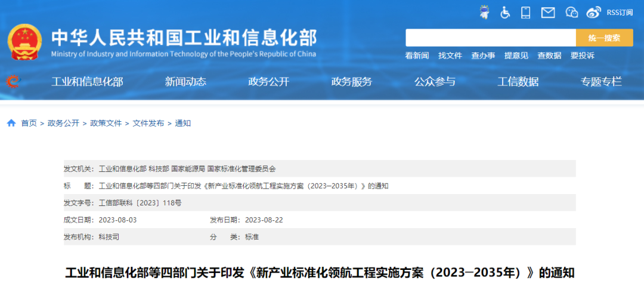Click the 找文件 quick link

coord(450,56)
